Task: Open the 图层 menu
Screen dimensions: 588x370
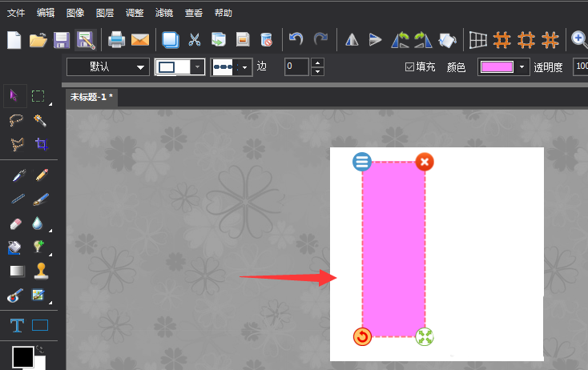Action: (105, 13)
